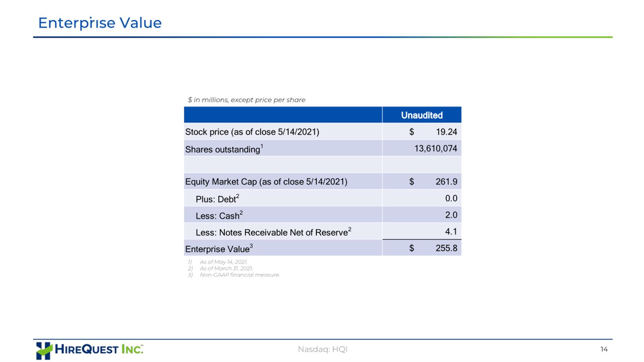The image size is (644, 362).
Task: Select the stock price value 19.24
Action: (x=446, y=132)
